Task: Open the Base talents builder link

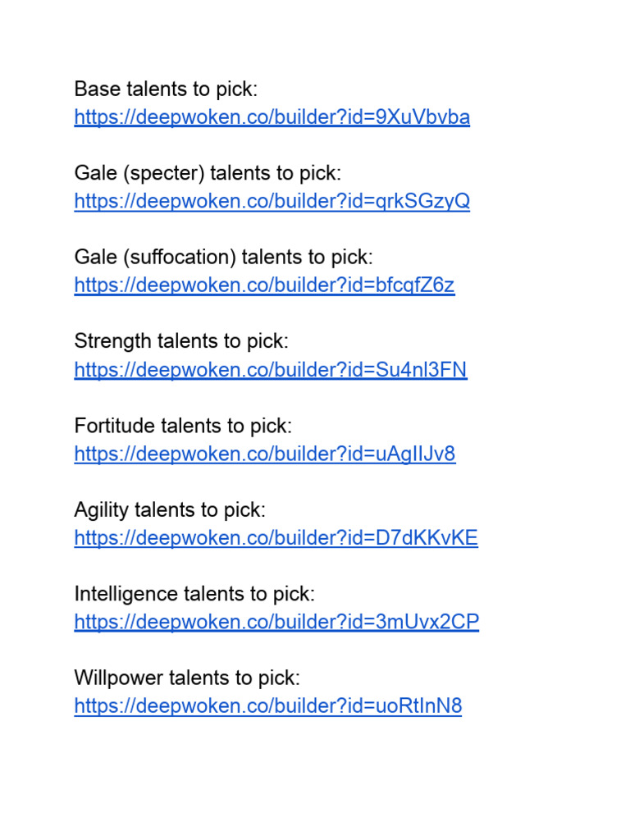Action: click(272, 117)
